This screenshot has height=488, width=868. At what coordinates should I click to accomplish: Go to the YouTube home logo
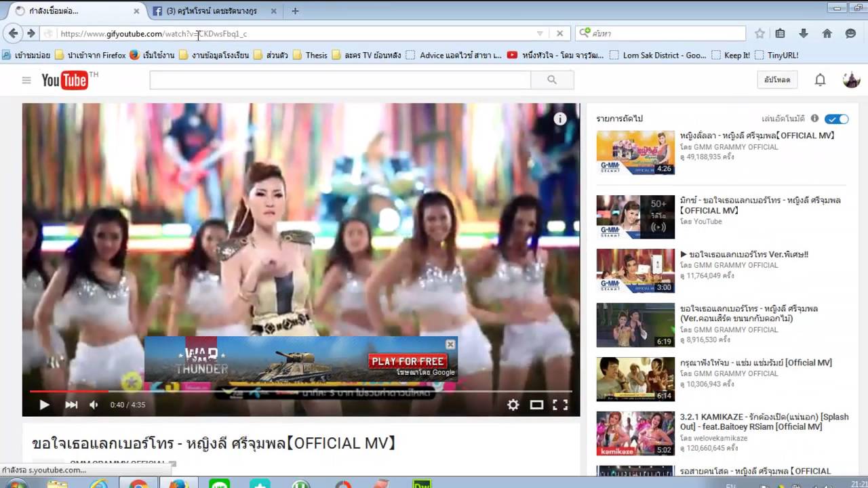[65, 81]
